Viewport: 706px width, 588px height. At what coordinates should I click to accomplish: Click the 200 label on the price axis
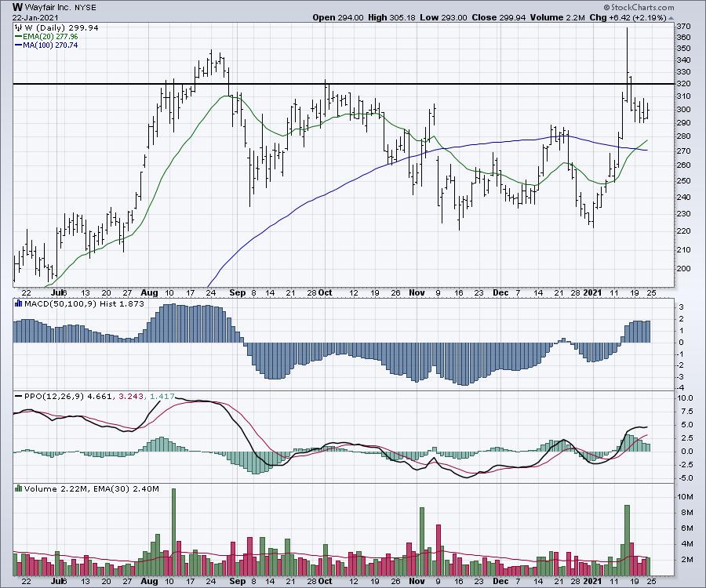tap(683, 269)
